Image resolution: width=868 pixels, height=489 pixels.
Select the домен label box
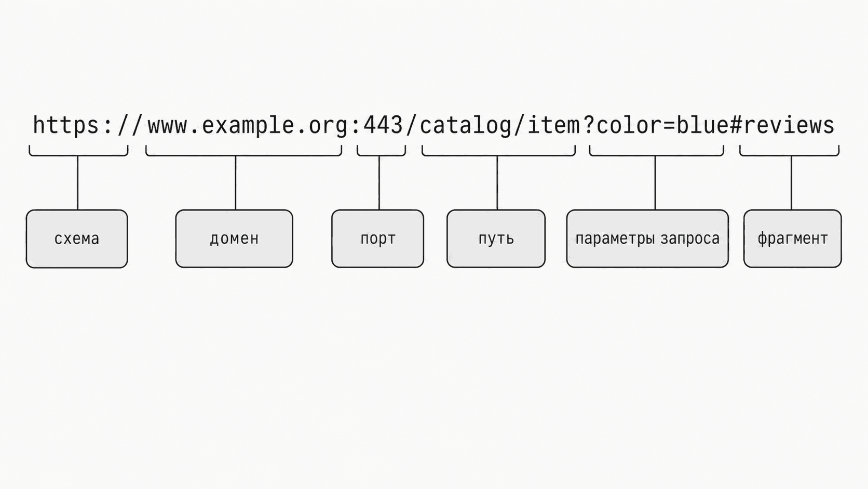(234, 239)
